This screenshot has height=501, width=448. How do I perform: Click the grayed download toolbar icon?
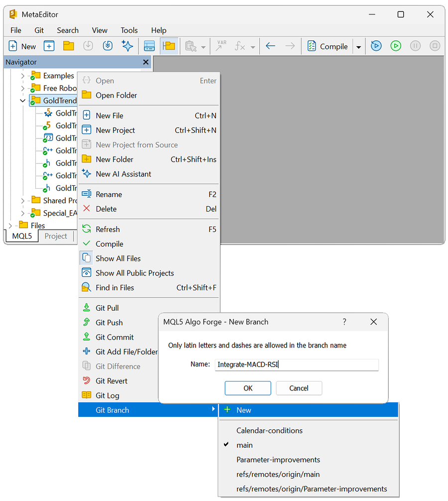tap(88, 46)
